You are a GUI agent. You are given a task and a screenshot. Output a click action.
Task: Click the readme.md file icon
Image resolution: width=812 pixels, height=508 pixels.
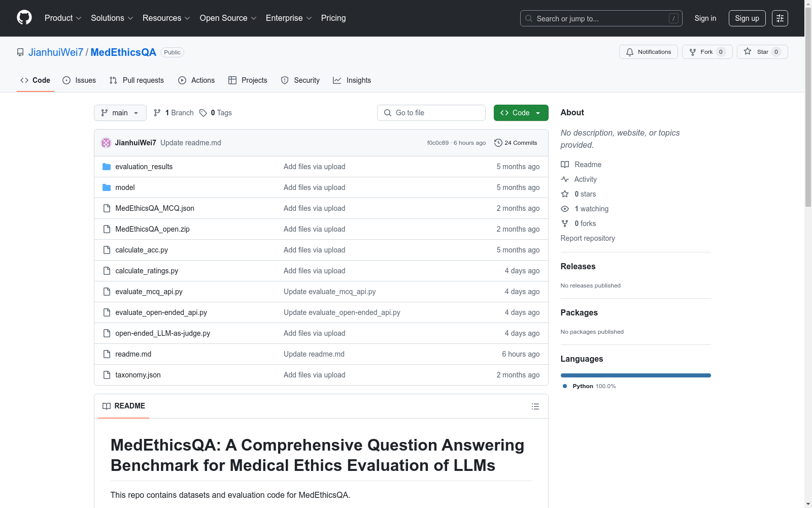pos(107,354)
